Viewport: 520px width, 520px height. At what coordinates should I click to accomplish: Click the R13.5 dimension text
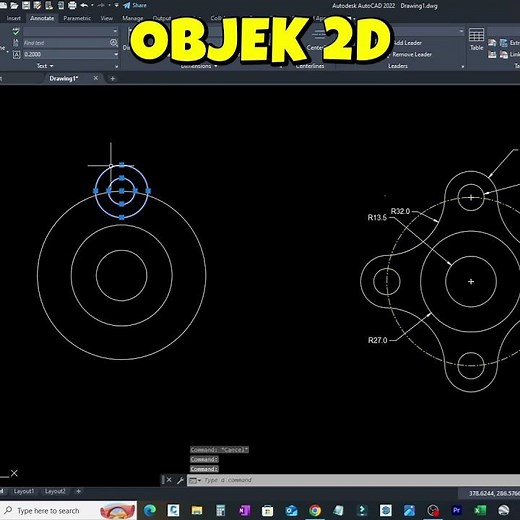coord(377,218)
